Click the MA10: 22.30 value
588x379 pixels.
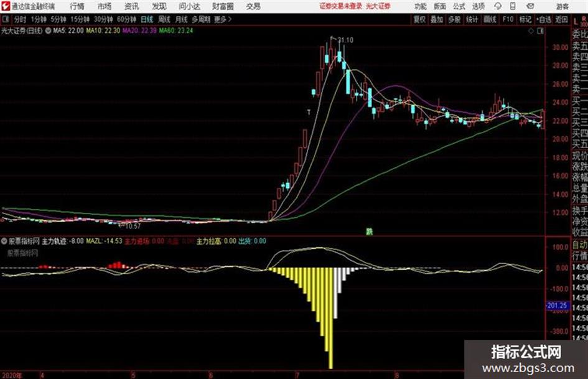pos(103,30)
